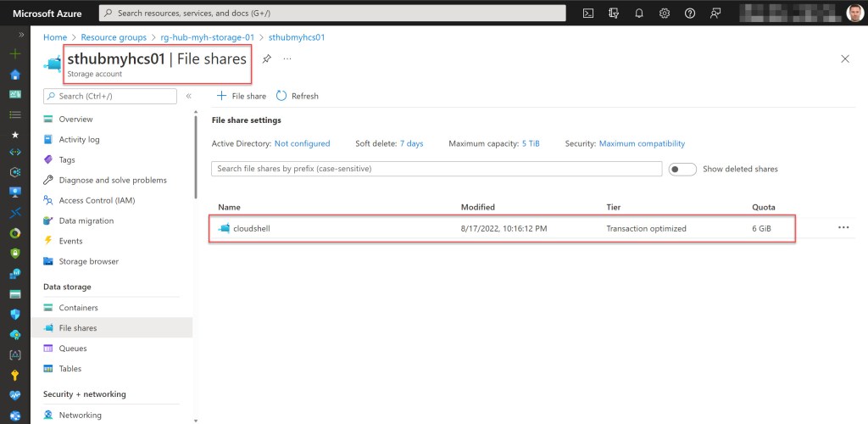Open the feedback icon in header
This screenshot has height=424, width=868.
716,13
